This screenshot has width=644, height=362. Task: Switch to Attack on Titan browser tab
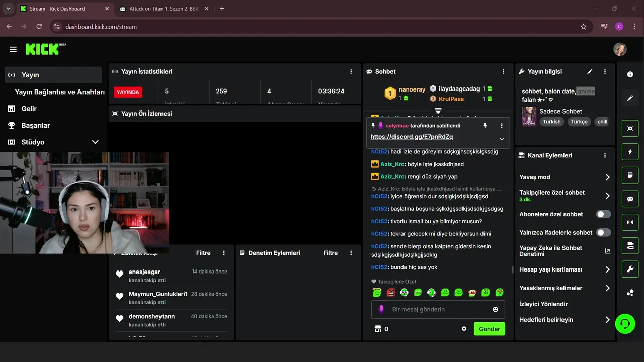pyautogui.click(x=164, y=9)
